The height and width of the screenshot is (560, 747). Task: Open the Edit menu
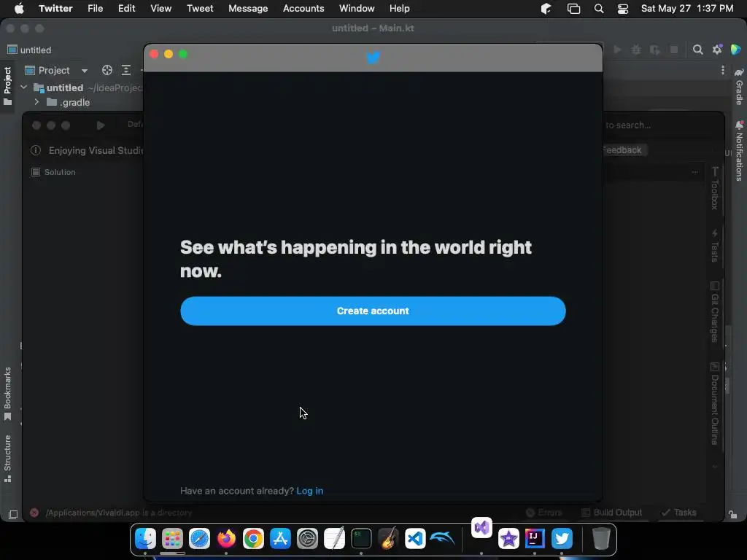126,9
